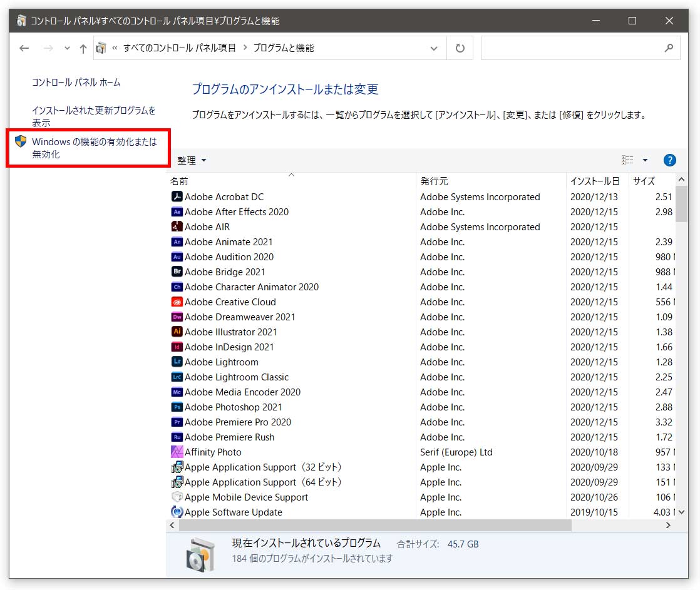Viewport: 700px width, 590px height.
Task: Click the Adobe Audition 2020 icon
Action: (177, 257)
